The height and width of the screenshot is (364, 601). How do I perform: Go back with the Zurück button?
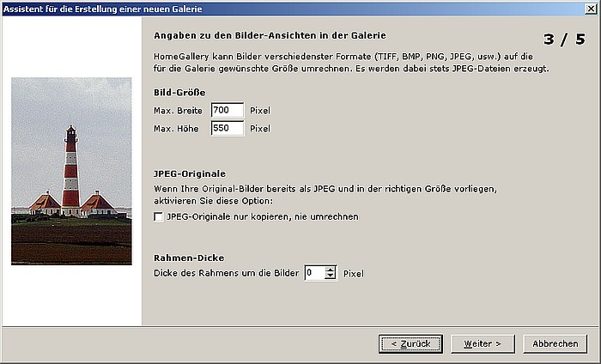pos(410,343)
